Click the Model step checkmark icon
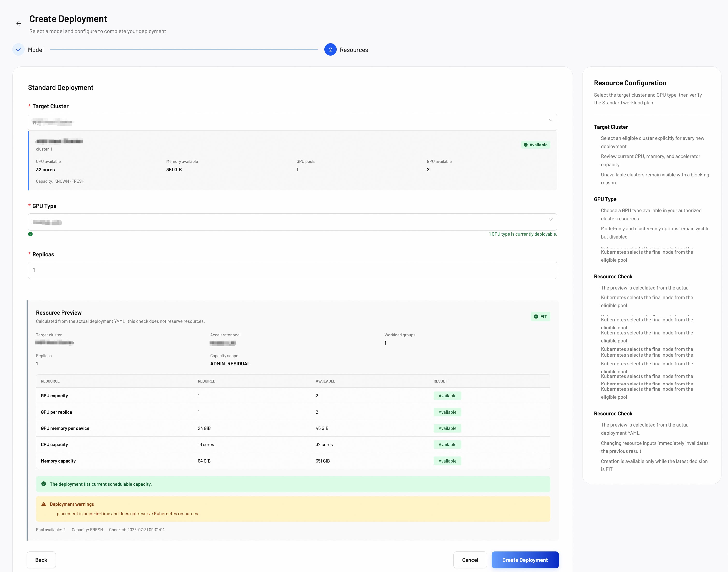Screen dimensions: 728x572 point(19,50)
